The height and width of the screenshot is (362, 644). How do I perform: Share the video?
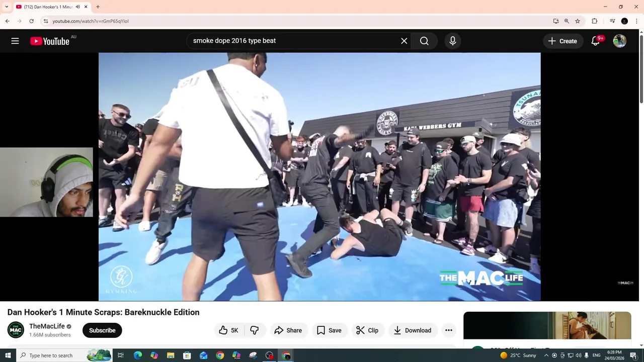coord(288,330)
